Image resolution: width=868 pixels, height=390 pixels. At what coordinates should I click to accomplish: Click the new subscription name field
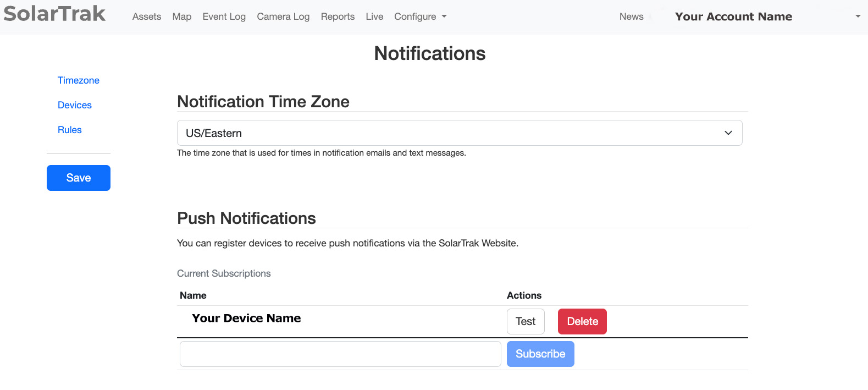[340, 354]
